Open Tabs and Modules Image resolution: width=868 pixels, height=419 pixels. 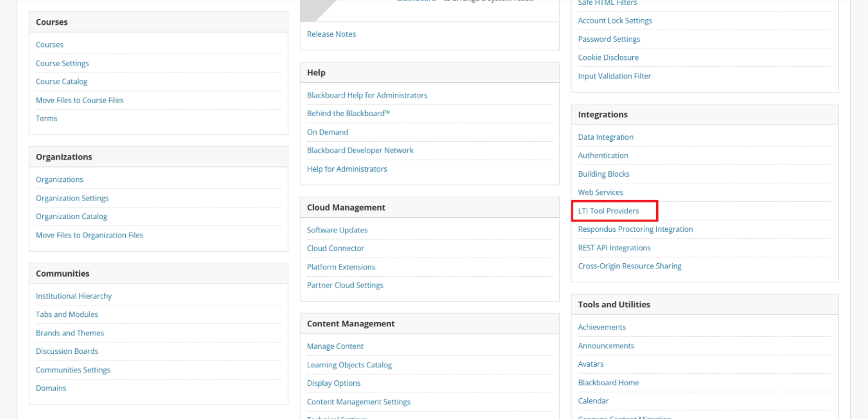(x=67, y=314)
